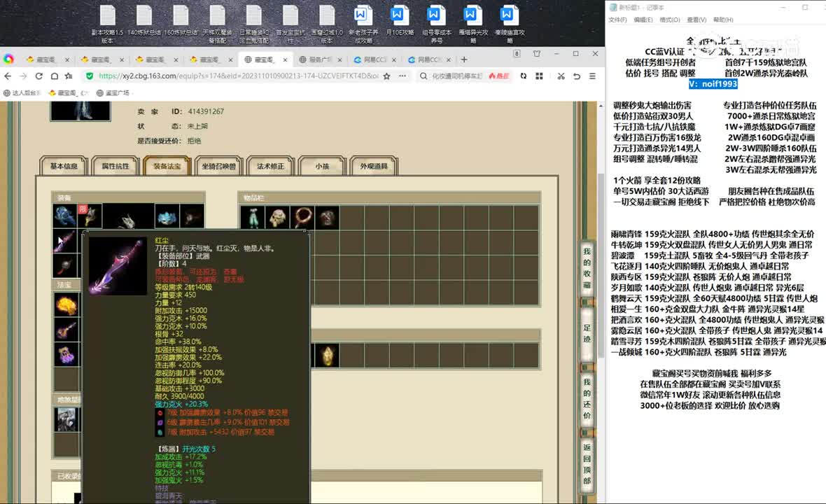
Task: Click the seller ID 414391267 text
Action: click(x=206, y=111)
